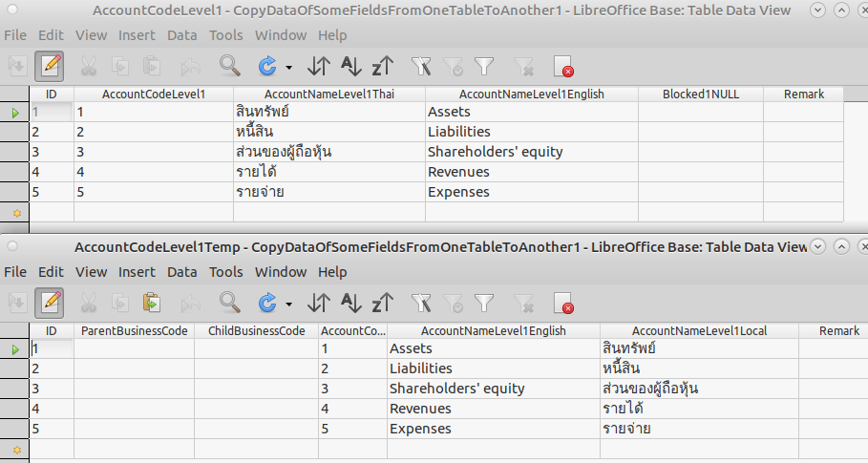
Task: Click Apply Filter icon in AccountCodeLevel1 window
Action: click(x=453, y=67)
